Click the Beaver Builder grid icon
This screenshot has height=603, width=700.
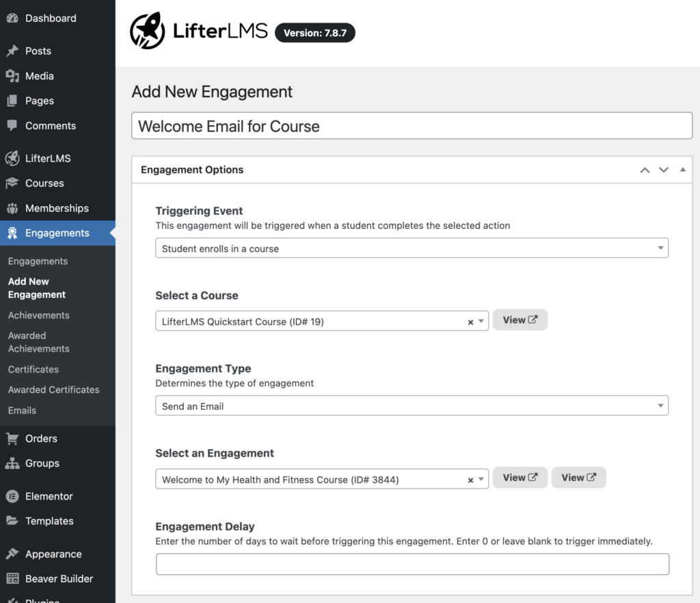tap(12, 579)
